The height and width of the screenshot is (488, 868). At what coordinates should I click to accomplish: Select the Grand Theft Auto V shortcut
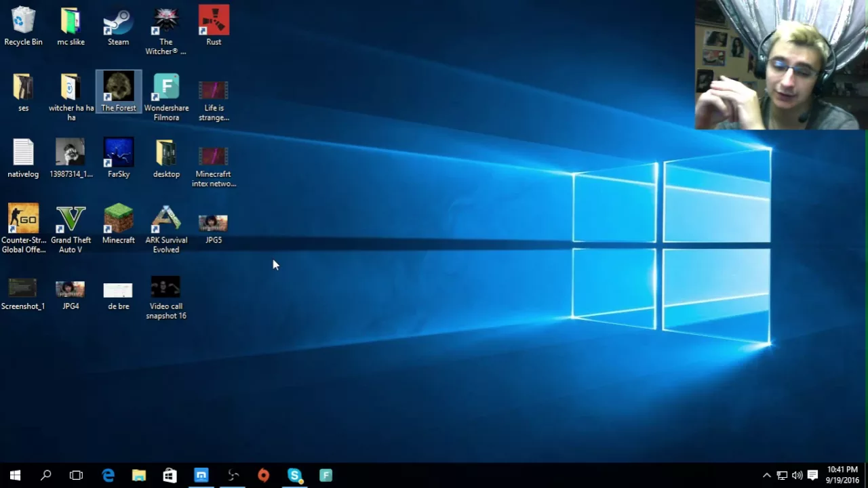click(71, 229)
